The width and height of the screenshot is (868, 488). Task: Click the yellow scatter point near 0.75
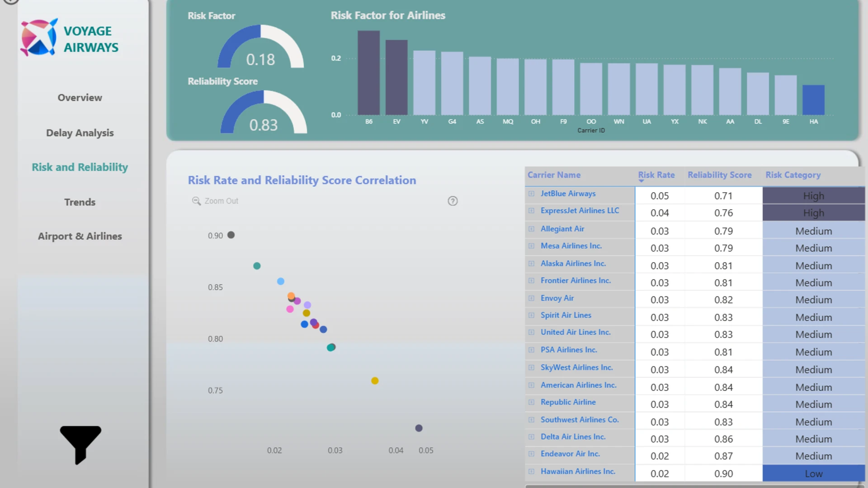375,381
